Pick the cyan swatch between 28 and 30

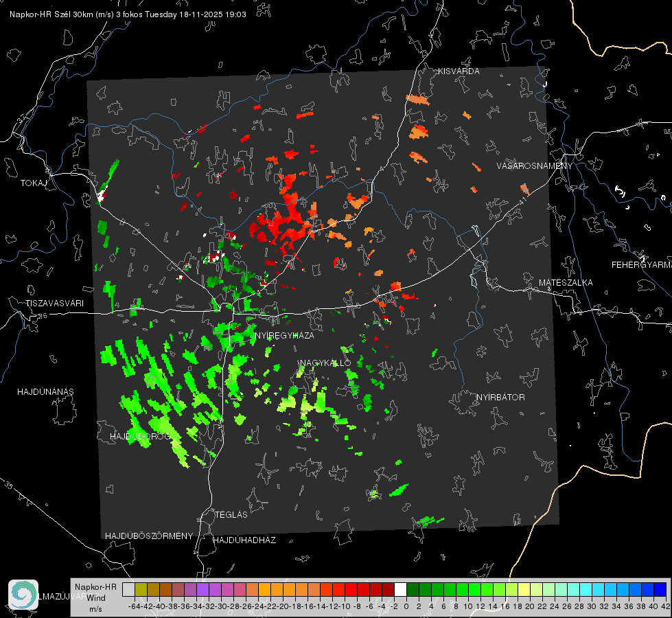click(x=586, y=590)
